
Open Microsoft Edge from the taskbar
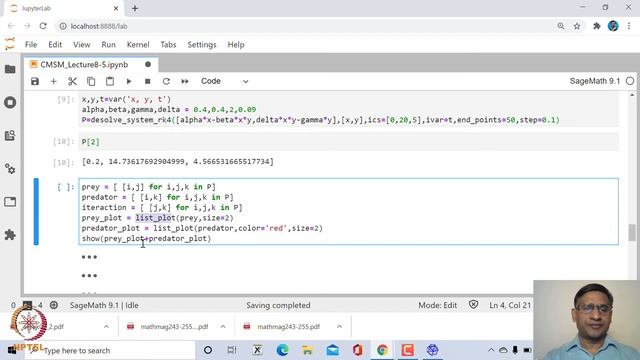point(282,350)
